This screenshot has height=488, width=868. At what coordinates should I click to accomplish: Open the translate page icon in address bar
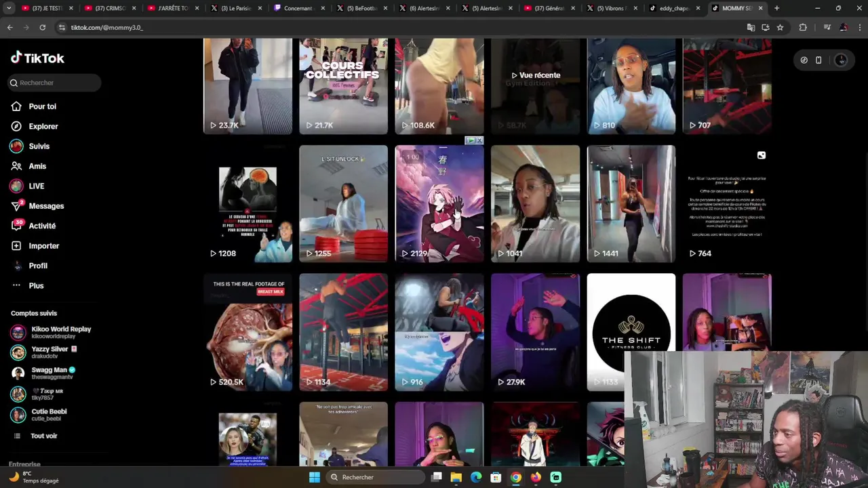(x=751, y=27)
